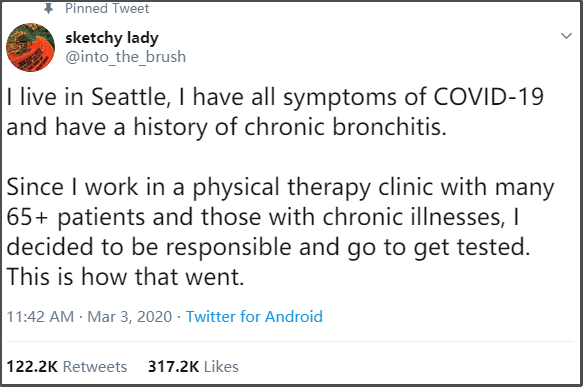Click the phrase 'chronic bronchitis'
Image resolution: width=584 pixels, height=388 pixels.
[345, 127]
